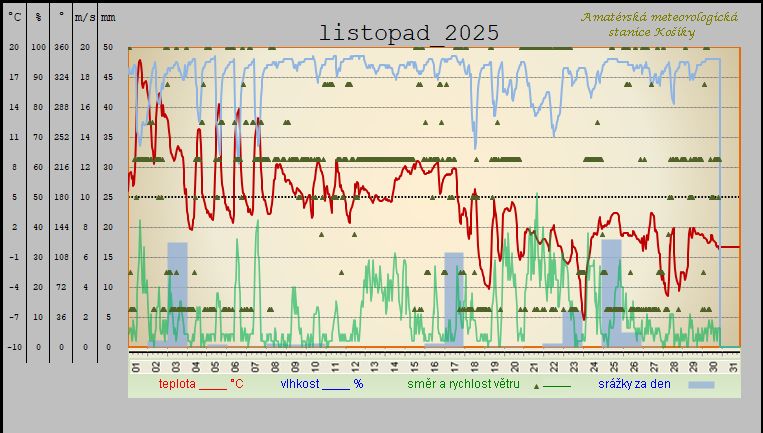763x433 pixels.
Task: Click the precipitation bar above day 03
Action: [x=177, y=295]
